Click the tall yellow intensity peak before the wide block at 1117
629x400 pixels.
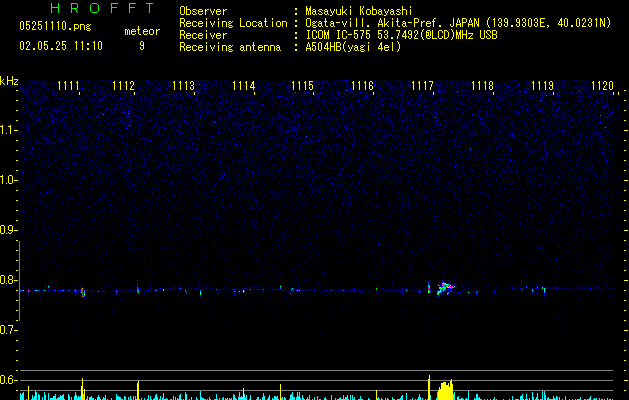click(429, 387)
